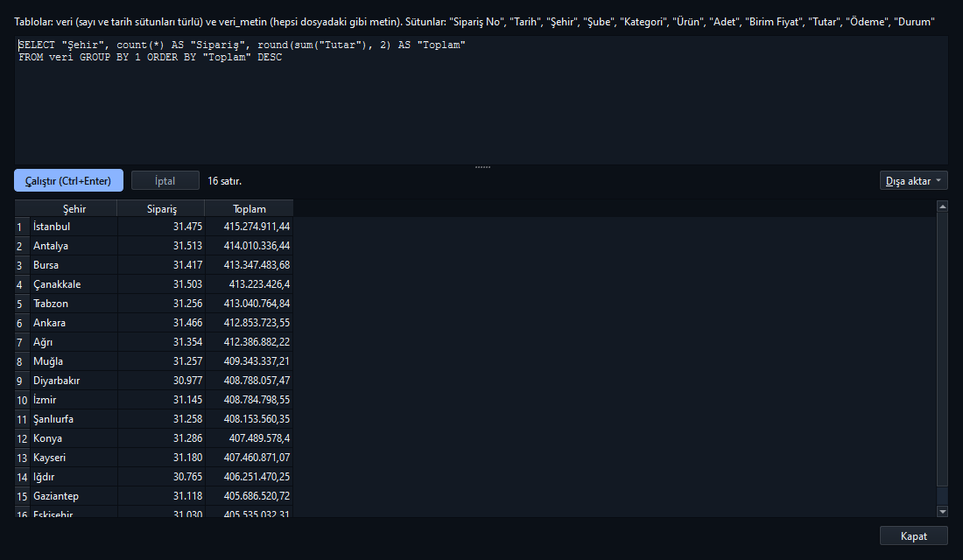
Task: Select the Iğdır cell
Action: (74, 477)
